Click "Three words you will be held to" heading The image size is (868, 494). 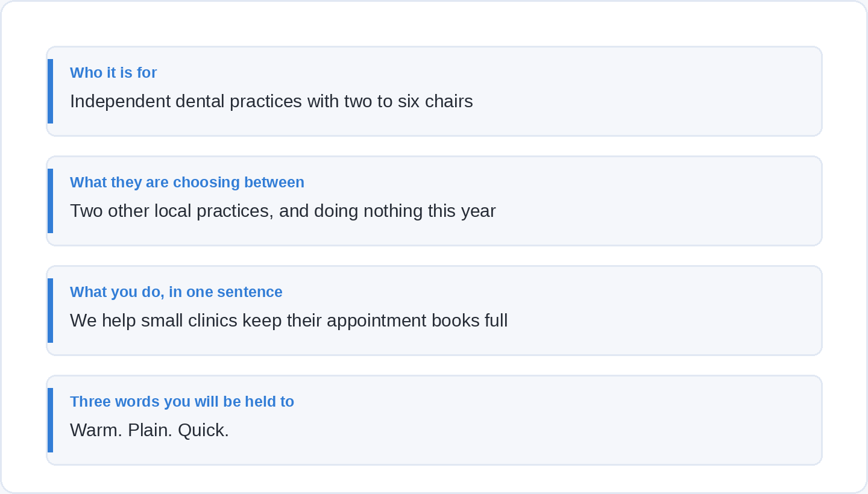pyautogui.click(x=182, y=401)
